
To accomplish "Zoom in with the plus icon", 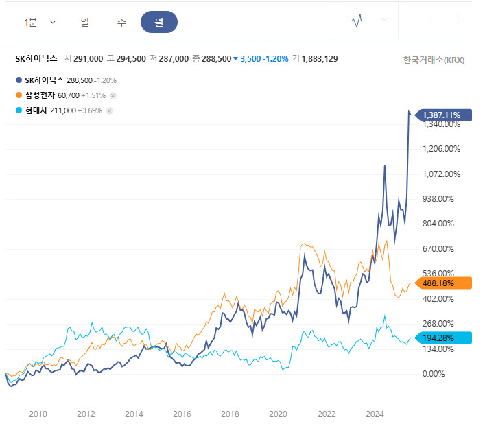I will 456,21.
